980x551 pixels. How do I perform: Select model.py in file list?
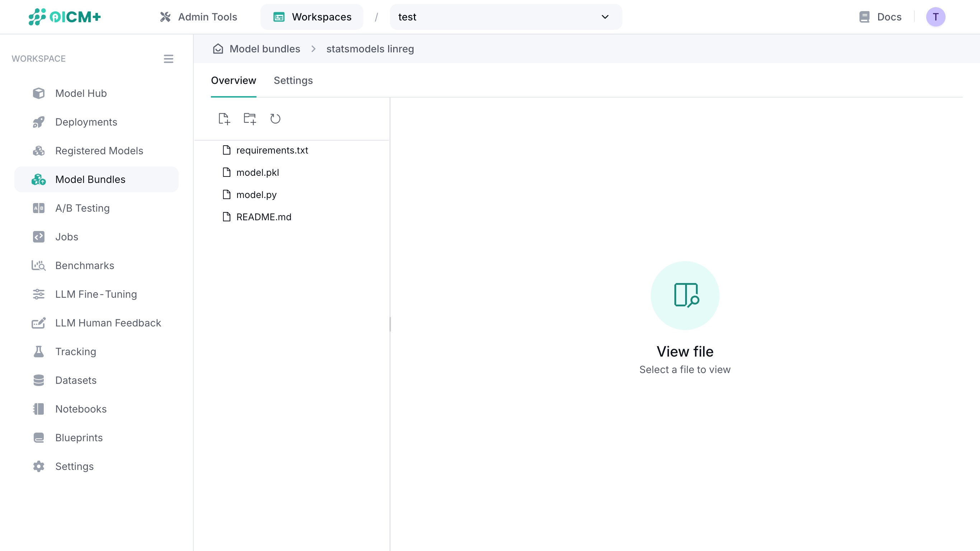click(x=256, y=195)
